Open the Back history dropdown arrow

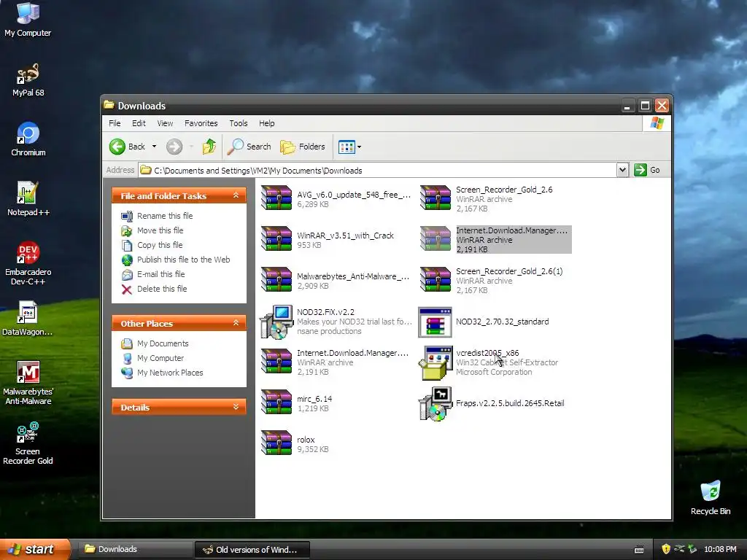point(155,147)
